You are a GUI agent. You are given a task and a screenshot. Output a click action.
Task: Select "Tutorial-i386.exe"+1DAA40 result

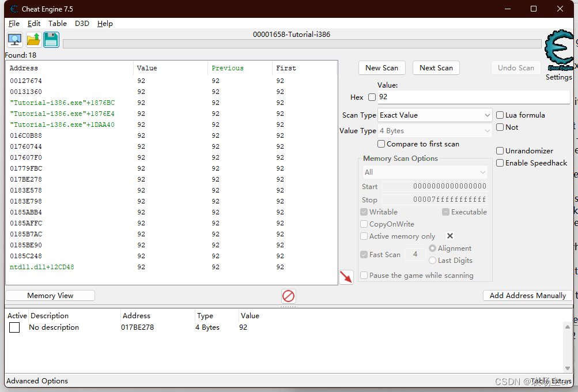point(62,125)
